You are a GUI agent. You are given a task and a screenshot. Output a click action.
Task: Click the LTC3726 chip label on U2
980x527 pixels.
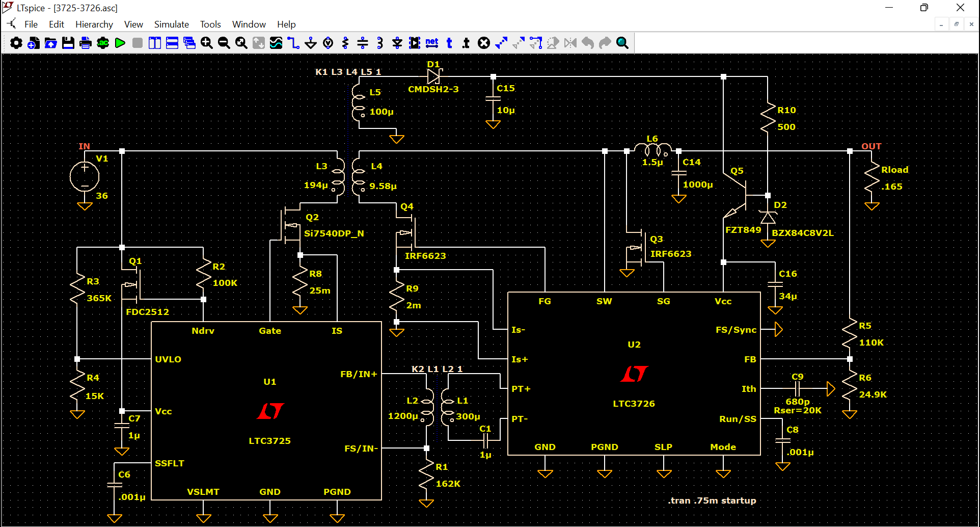(x=634, y=404)
